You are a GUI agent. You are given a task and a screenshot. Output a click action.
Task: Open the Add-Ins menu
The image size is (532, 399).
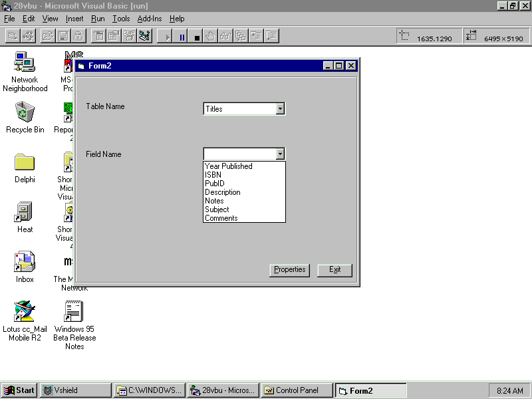(149, 19)
